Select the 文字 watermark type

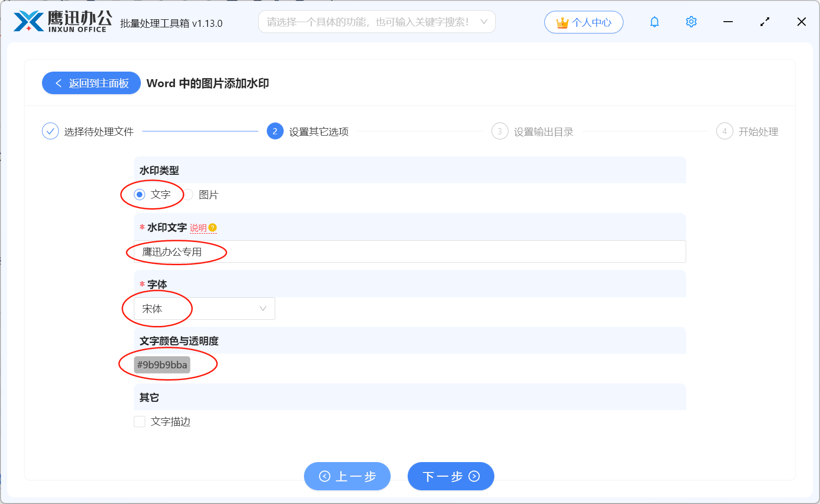[x=139, y=194]
